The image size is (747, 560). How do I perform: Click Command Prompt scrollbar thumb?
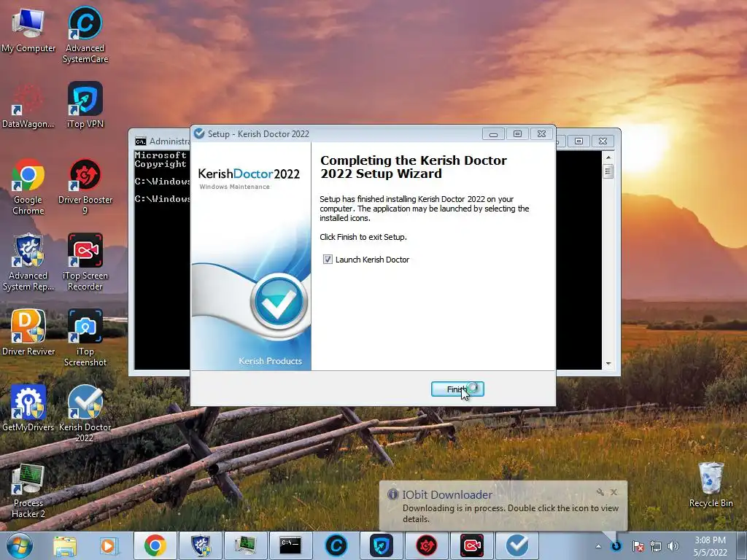(608, 171)
